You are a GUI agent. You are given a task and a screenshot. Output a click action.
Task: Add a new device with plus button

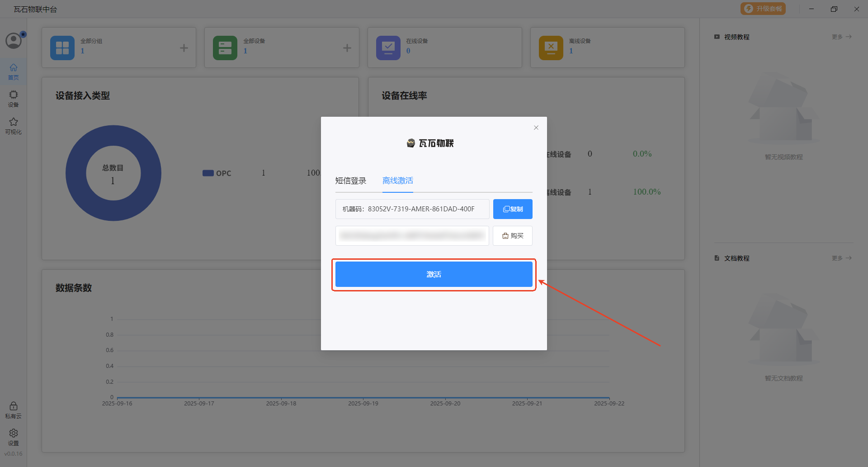click(347, 48)
